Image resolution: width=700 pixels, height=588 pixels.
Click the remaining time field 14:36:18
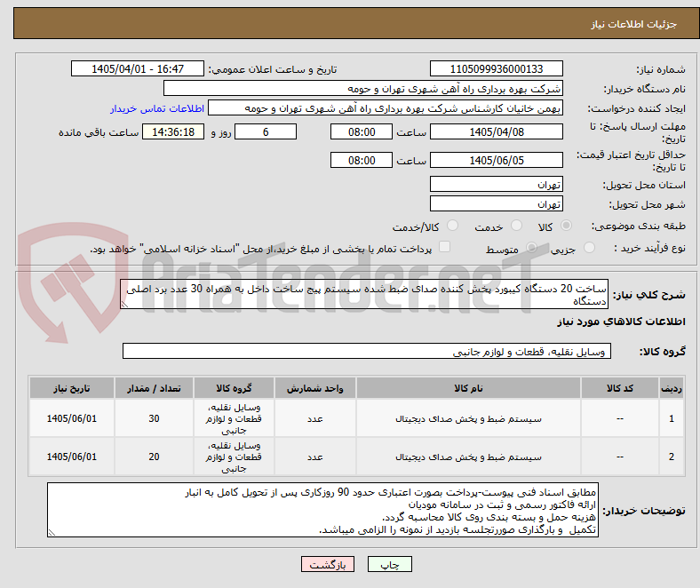(173, 131)
